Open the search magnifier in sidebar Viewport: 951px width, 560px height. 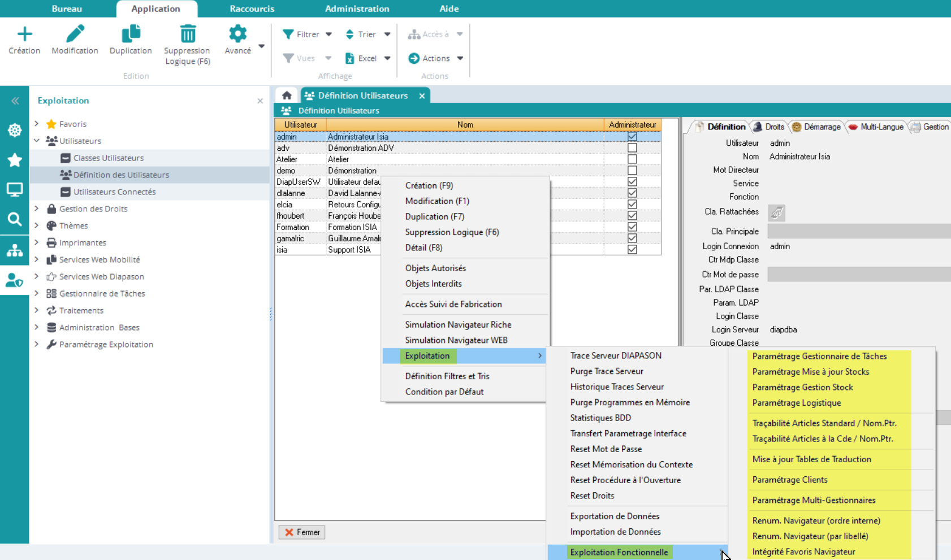tap(15, 219)
